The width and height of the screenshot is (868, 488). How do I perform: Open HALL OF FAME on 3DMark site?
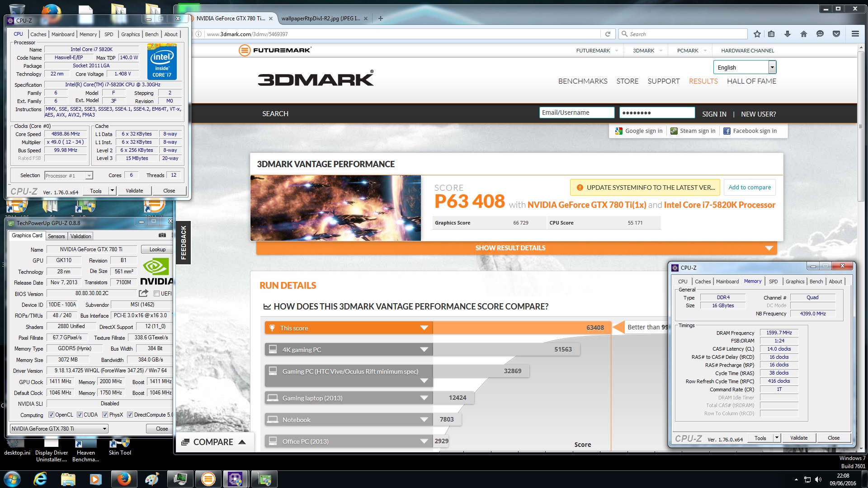[x=751, y=81]
